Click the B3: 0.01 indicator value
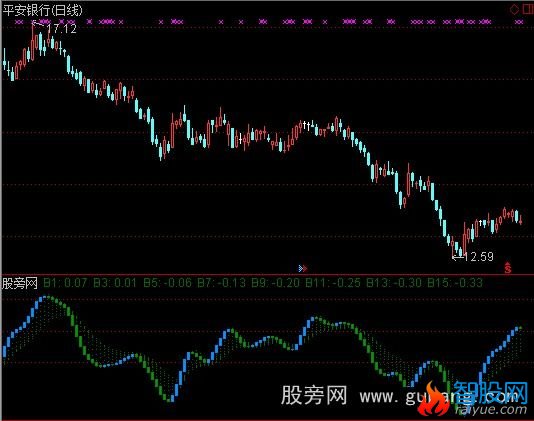 [x=115, y=283]
